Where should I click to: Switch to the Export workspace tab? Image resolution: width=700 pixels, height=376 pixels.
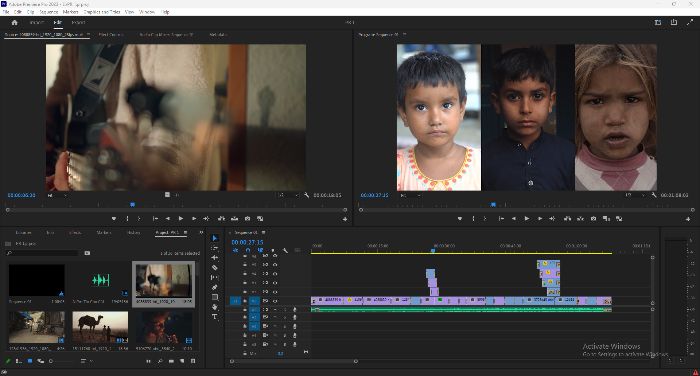click(x=78, y=22)
